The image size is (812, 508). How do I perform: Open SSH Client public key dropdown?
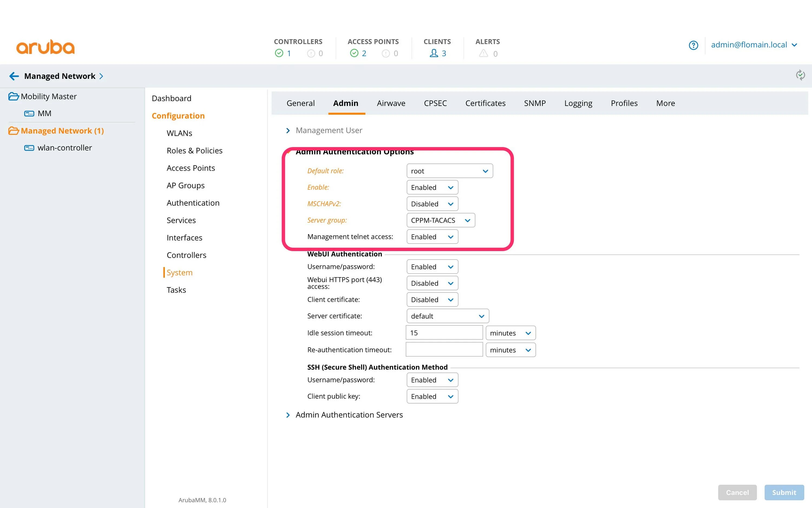(x=432, y=396)
